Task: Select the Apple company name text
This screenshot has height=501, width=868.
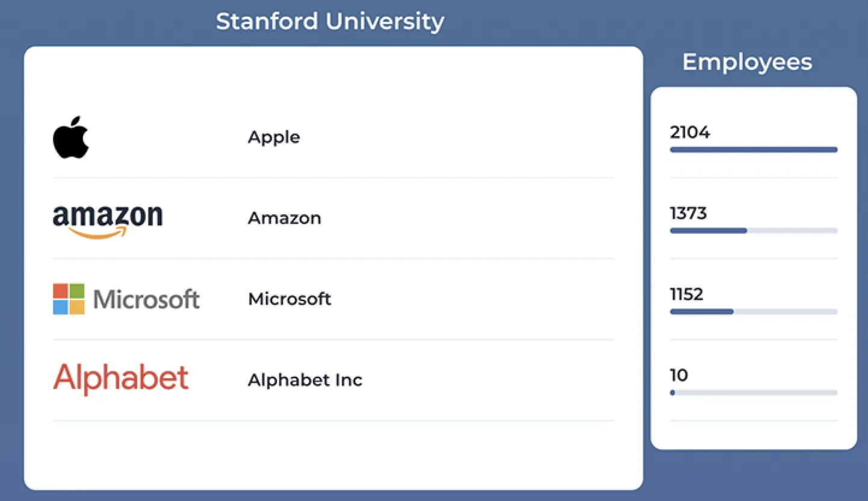Action: pos(274,137)
